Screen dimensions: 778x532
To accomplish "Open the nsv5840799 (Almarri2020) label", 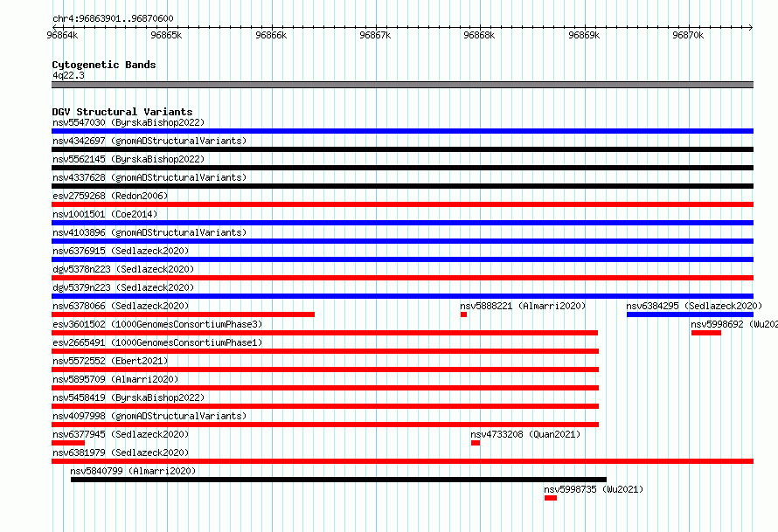I will [x=133, y=471].
